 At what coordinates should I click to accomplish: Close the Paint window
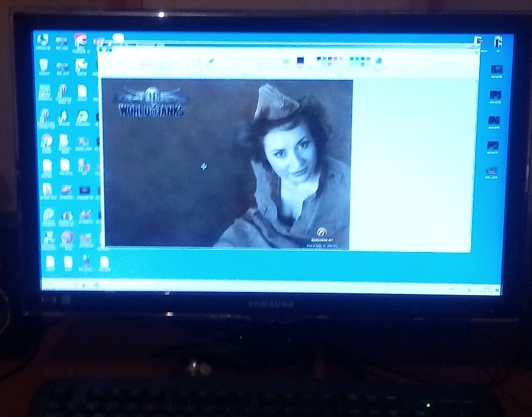click(477, 46)
